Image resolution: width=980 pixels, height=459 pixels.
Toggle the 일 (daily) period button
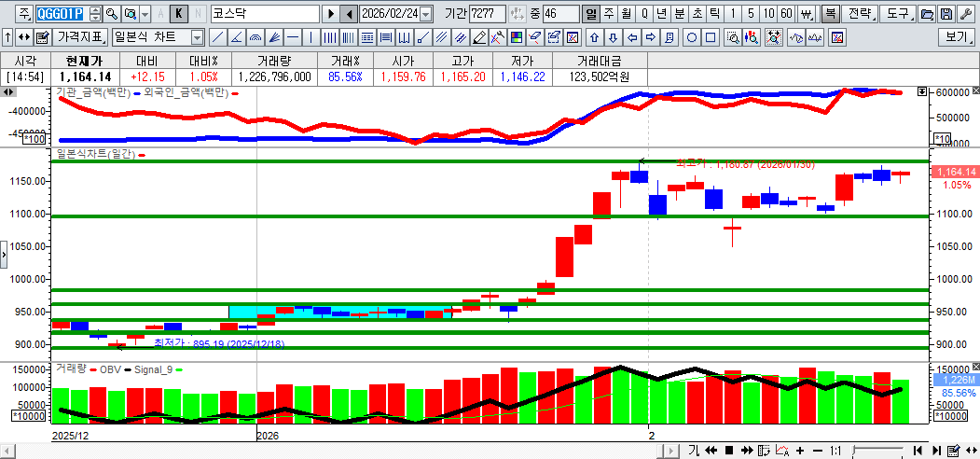591,14
